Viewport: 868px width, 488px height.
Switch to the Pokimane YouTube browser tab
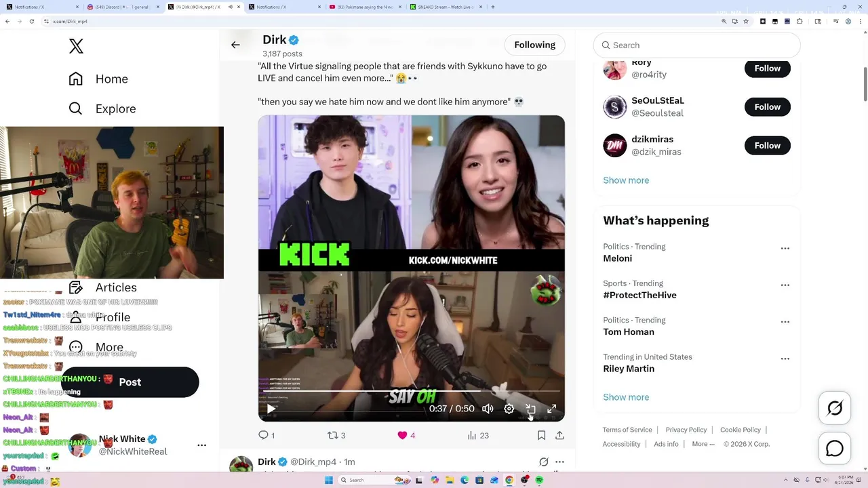[366, 7]
